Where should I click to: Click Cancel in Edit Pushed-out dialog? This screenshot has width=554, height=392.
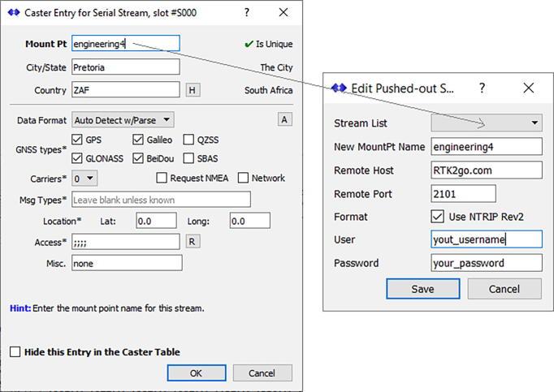coord(504,289)
